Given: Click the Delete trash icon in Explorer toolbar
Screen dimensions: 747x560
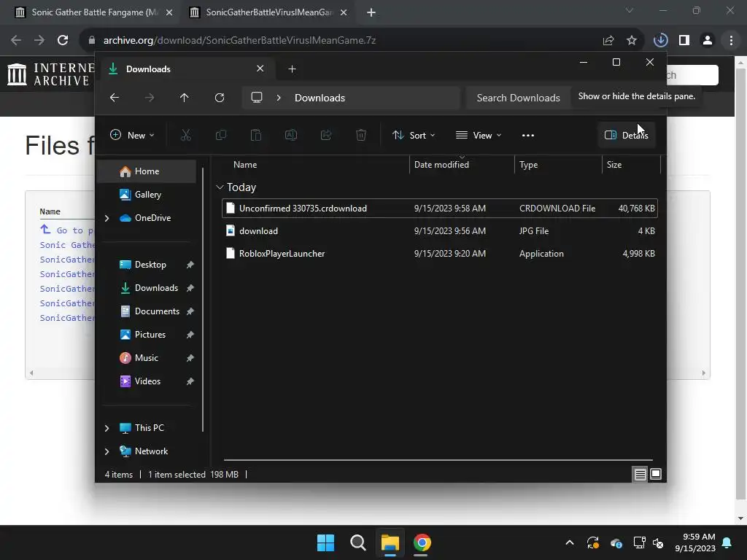Looking at the screenshot, I should pos(361,135).
